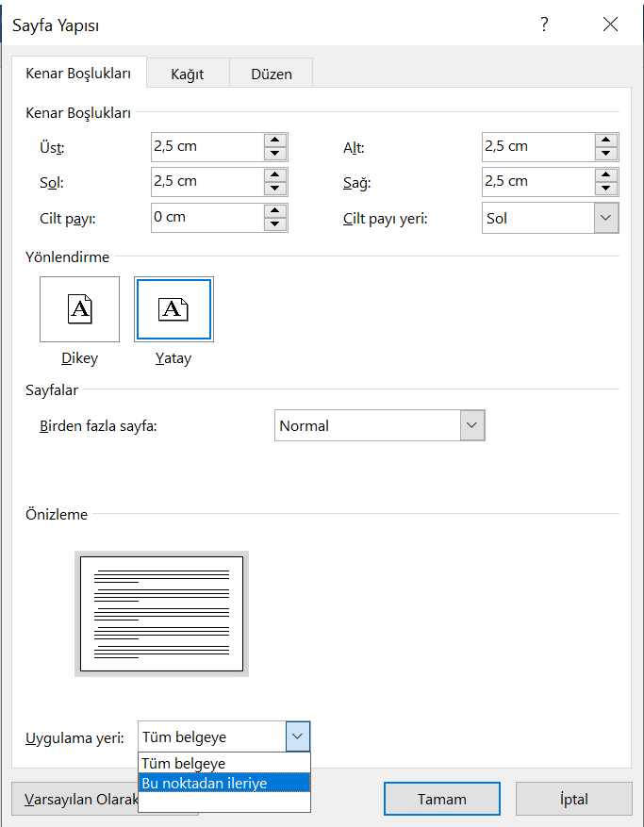Click the help question mark icon
This screenshot has width=644, height=827.
coord(544,25)
